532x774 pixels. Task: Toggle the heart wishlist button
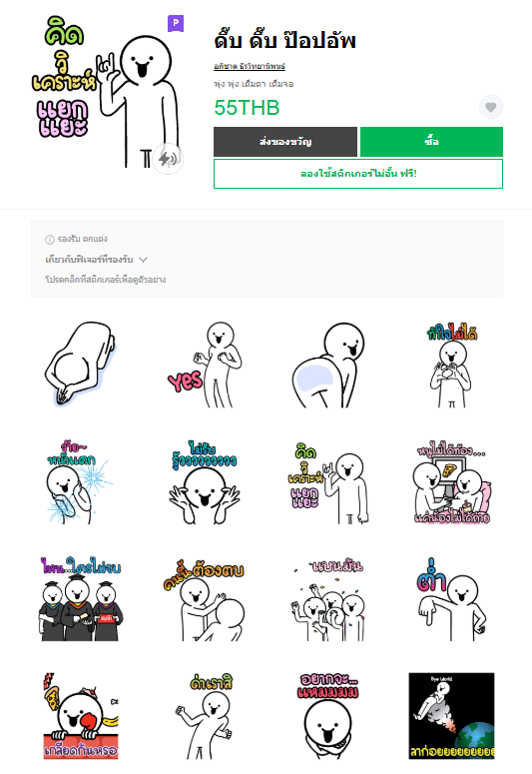click(x=490, y=107)
